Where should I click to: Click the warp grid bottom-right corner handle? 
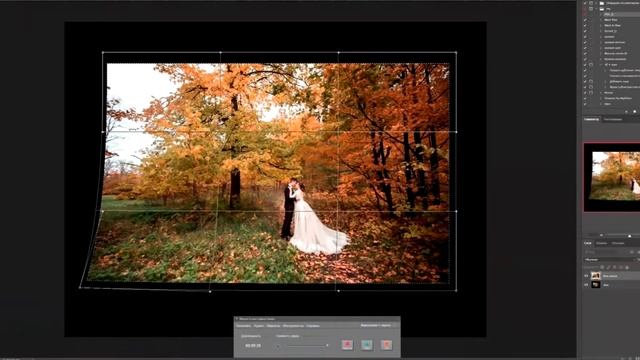coord(456,291)
